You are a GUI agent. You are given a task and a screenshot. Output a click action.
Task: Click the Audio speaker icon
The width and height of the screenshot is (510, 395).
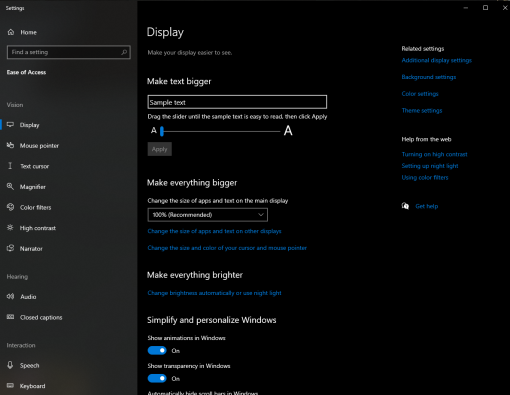coord(10,296)
